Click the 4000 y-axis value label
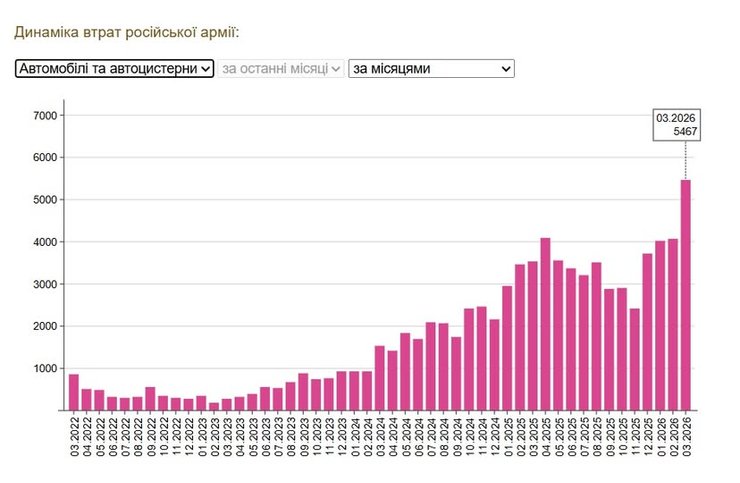Screen dimensions: 740x483 47,242
